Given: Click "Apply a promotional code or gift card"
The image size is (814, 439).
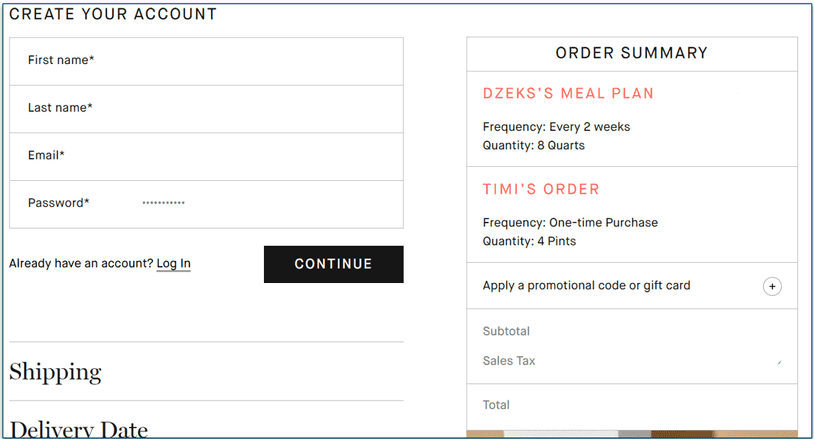Looking at the screenshot, I should (x=586, y=286).
